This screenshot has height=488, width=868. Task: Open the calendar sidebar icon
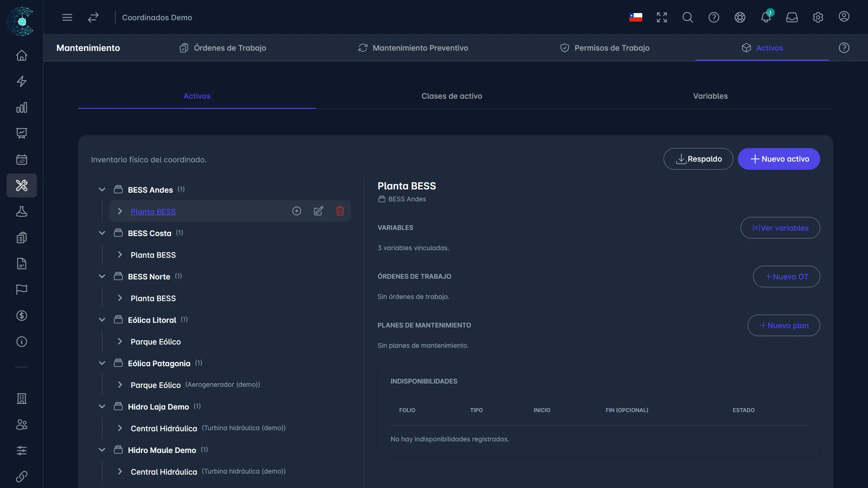(22, 159)
